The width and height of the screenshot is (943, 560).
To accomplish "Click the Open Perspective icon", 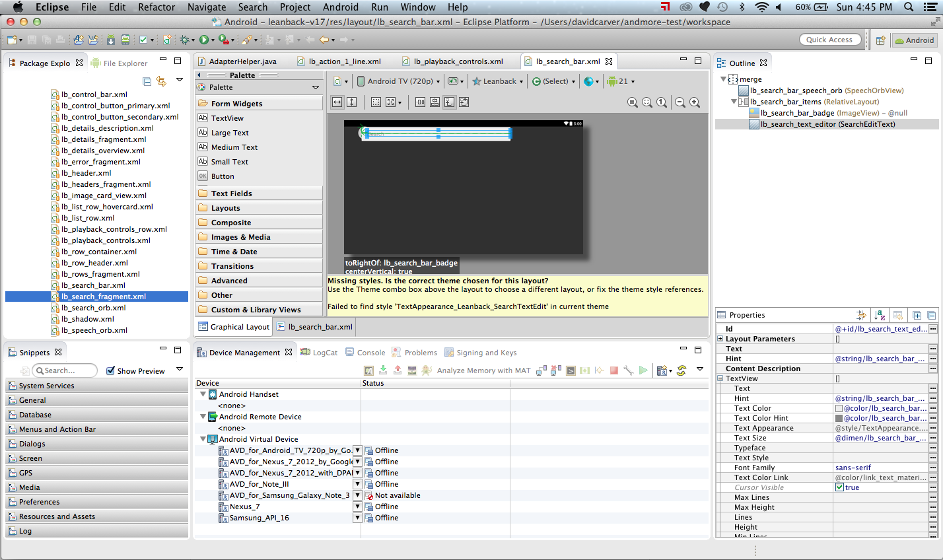I will [x=880, y=40].
